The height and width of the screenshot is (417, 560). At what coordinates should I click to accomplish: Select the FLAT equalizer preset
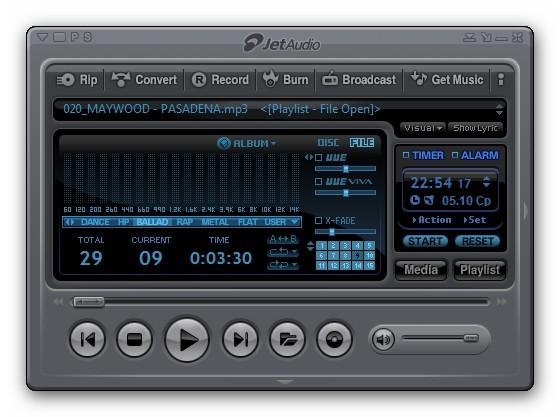(x=248, y=222)
